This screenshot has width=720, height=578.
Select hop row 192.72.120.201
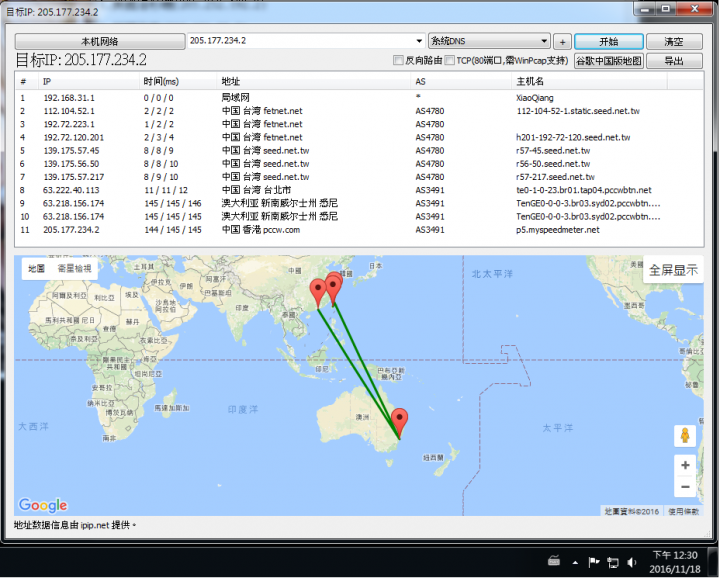point(359,137)
